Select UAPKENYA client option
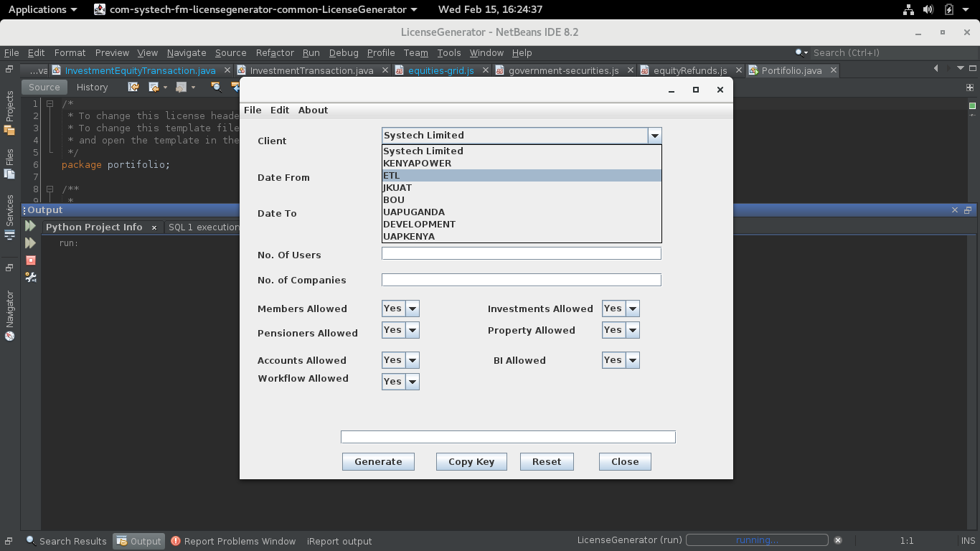 click(522, 237)
